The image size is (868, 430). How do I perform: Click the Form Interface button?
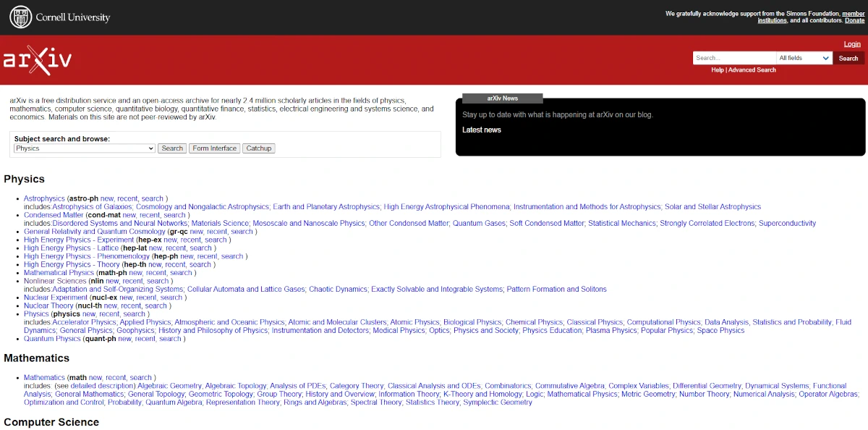click(214, 148)
